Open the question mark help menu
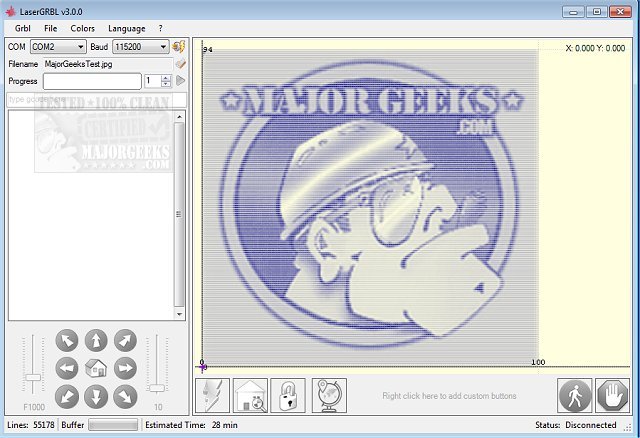 160,28
